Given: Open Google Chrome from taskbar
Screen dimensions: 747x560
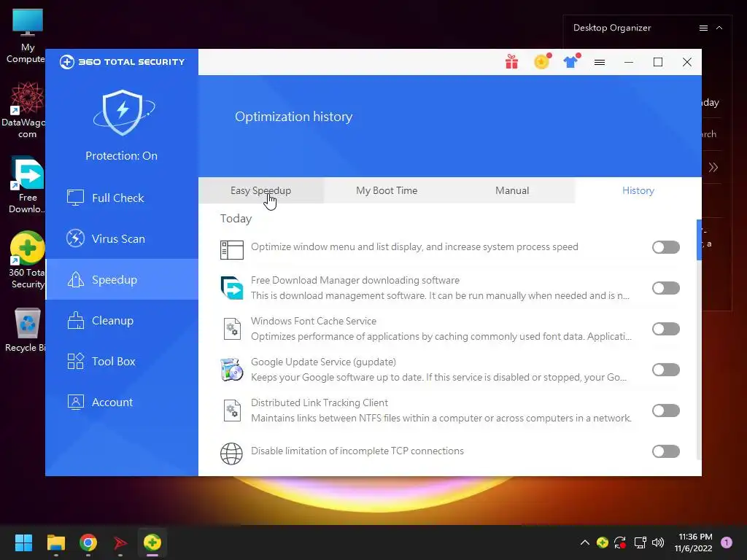Looking at the screenshot, I should (x=88, y=542).
